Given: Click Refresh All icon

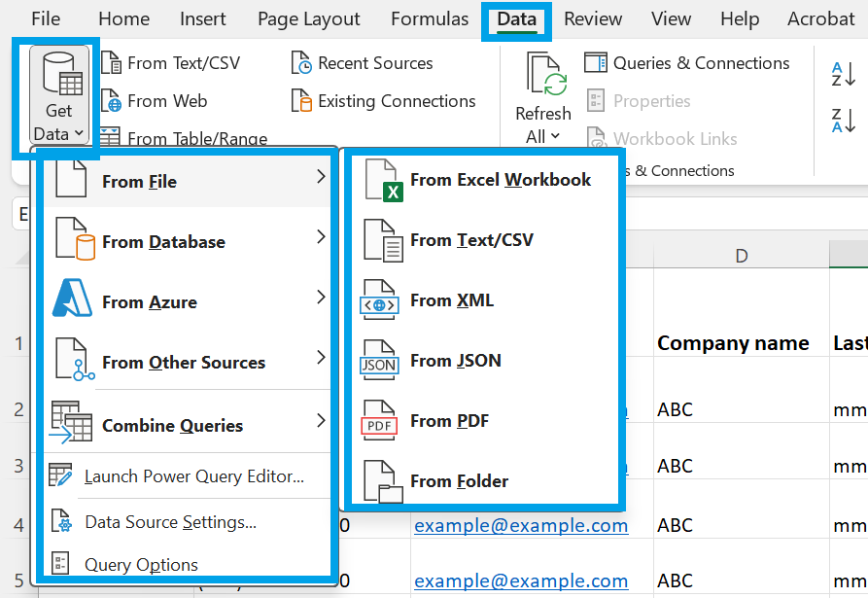Looking at the screenshot, I should pos(546,74).
